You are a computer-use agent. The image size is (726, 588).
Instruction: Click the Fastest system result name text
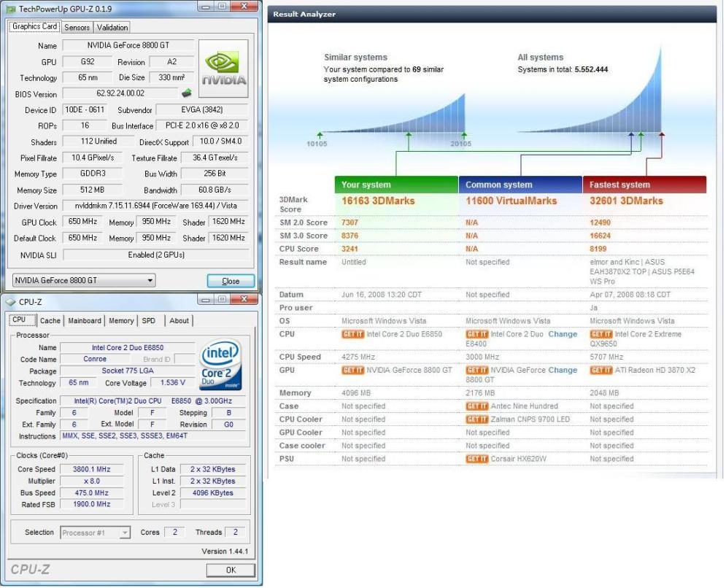[x=642, y=272]
